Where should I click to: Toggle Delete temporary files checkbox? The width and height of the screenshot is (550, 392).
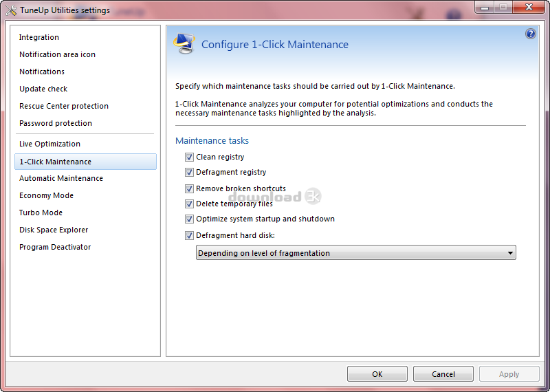(189, 204)
